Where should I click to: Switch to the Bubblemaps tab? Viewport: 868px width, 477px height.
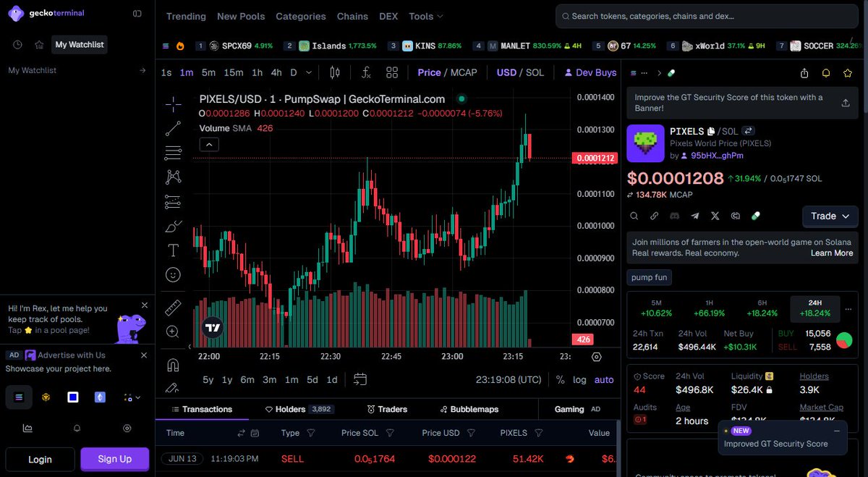coord(469,409)
